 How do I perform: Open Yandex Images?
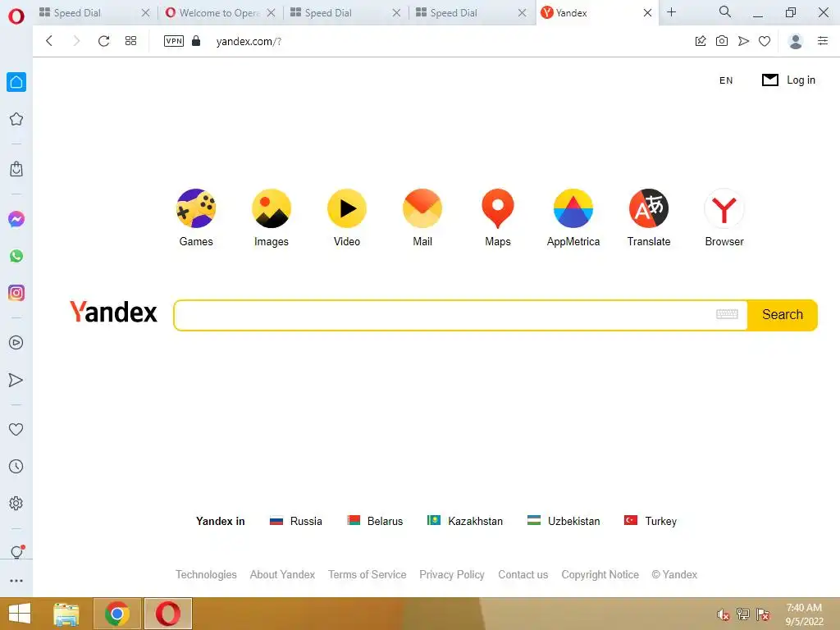[x=272, y=217]
